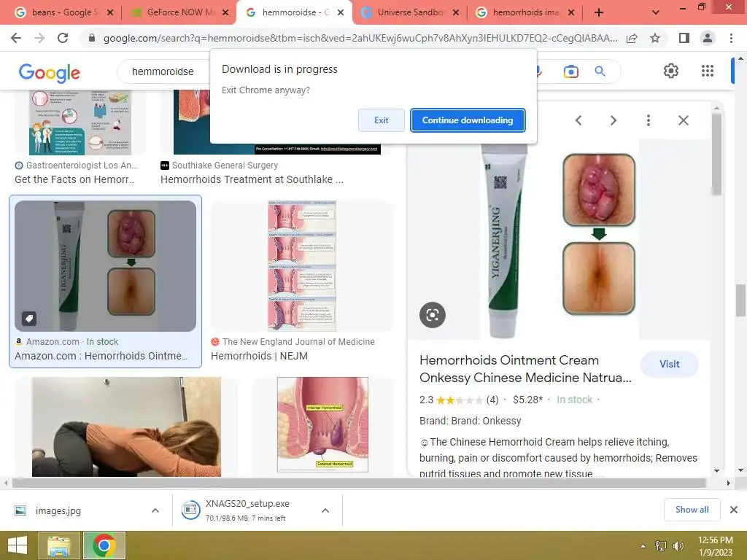747x560 pixels.
Task: Click the share page icon in address bar
Action: click(632, 38)
